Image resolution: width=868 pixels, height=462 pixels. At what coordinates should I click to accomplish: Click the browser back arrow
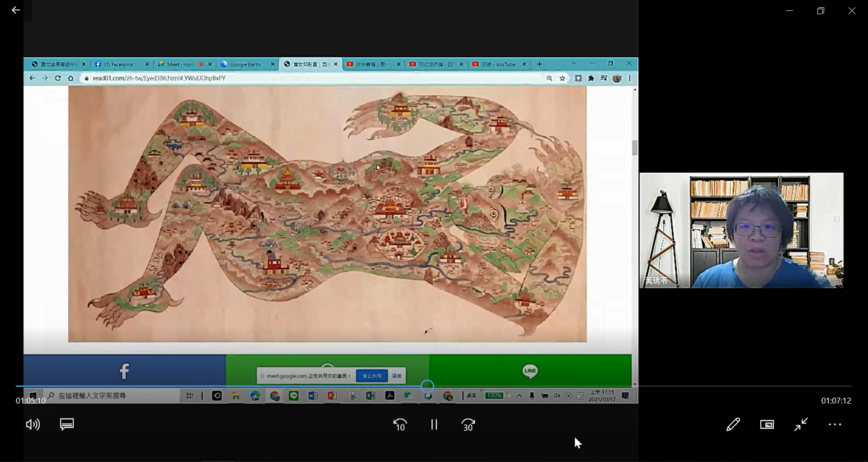tap(32, 78)
